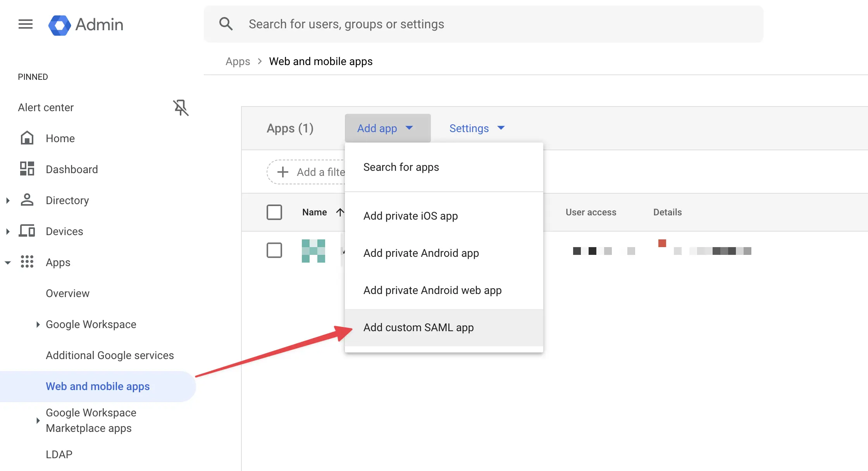Check the first app row checkbox
The height and width of the screenshot is (471, 868).
click(274, 250)
